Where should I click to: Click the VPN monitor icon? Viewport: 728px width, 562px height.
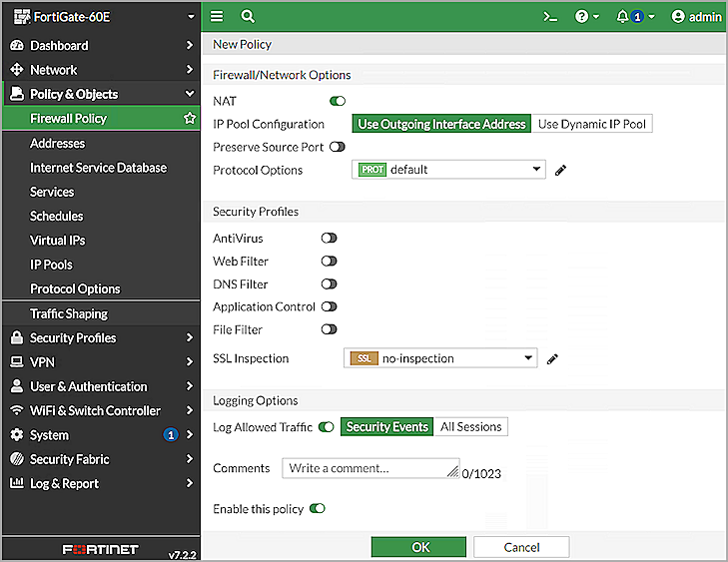(x=17, y=361)
